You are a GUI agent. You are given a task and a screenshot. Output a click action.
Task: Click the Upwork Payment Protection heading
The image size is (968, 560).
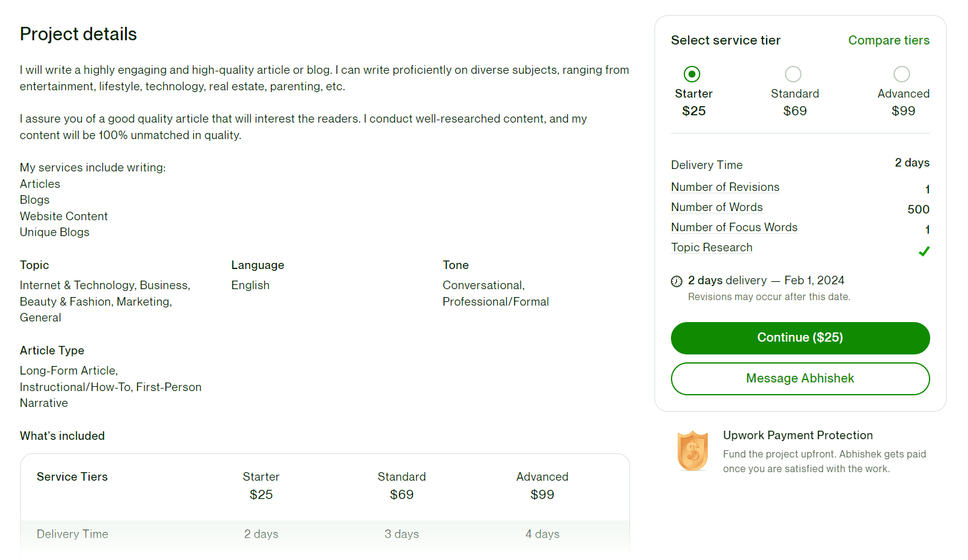[x=798, y=436]
